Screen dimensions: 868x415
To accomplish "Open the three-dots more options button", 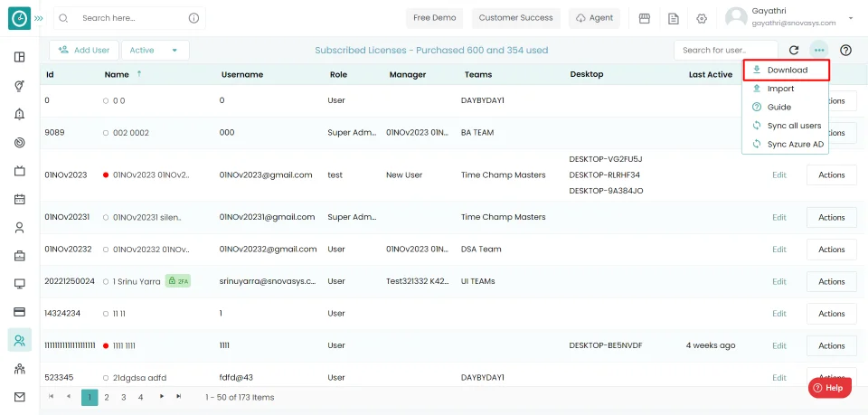I will click(x=819, y=51).
